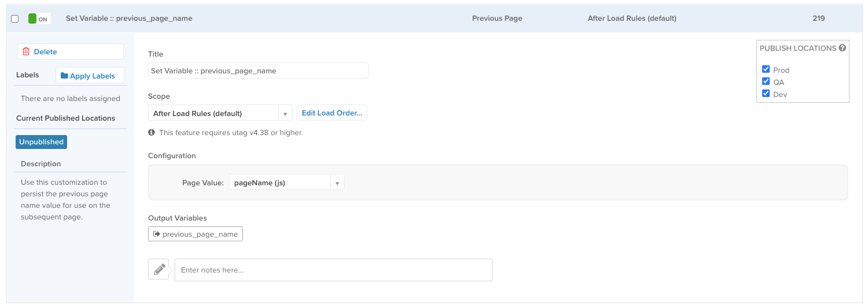Click the folder icon in Apply Labels

coord(64,76)
